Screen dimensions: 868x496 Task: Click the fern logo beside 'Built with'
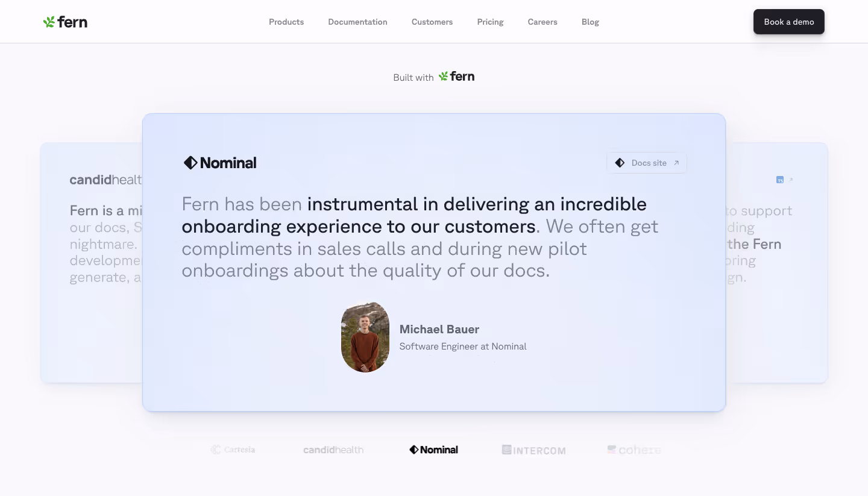click(x=456, y=77)
